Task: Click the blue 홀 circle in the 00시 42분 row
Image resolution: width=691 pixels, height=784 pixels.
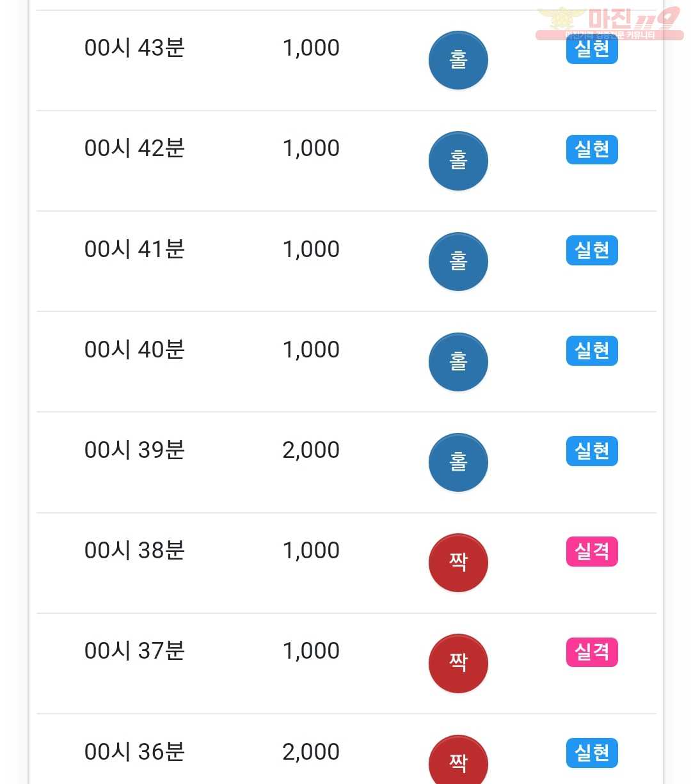Action: coord(458,161)
